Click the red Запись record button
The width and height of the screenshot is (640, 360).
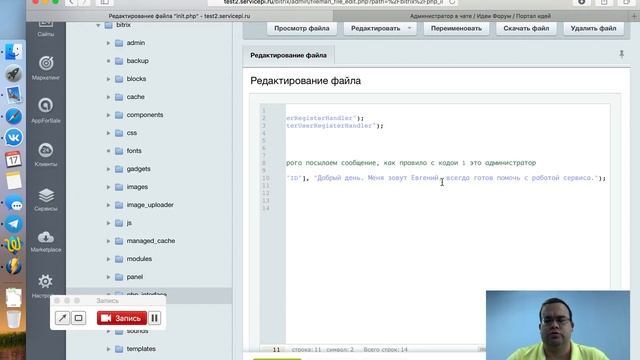(x=122, y=318)
